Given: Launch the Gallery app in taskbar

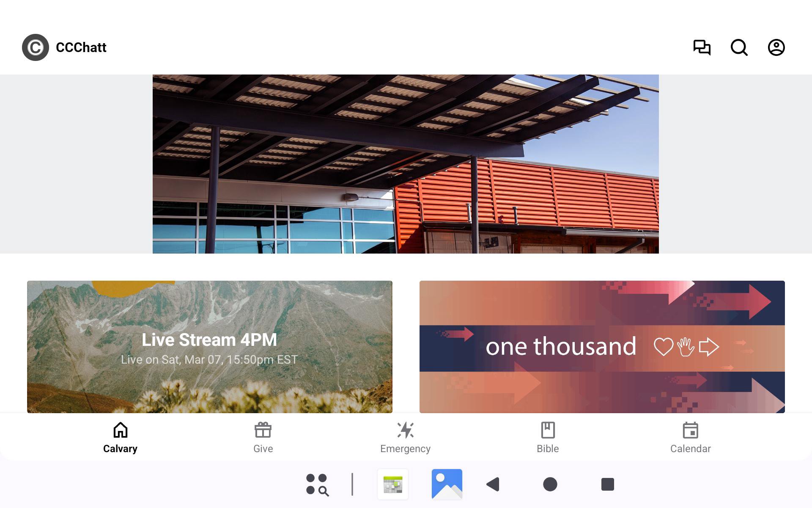Looking at the screenshot, I should coord(447,484).
